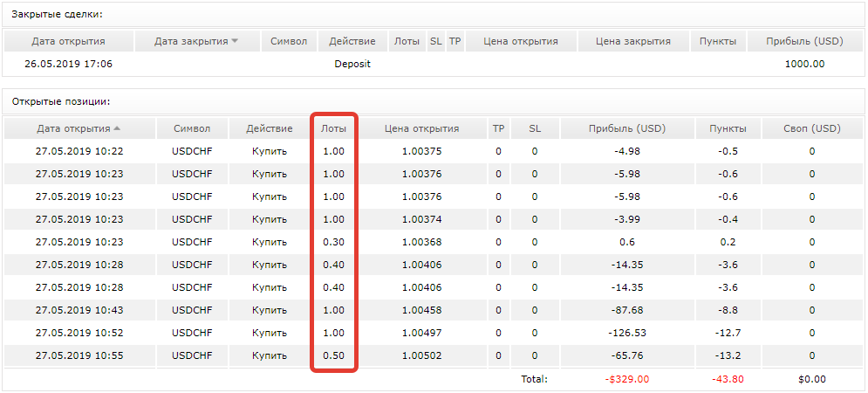Click the Total: label
Screen dimensions: 868x393
(534, 380)
